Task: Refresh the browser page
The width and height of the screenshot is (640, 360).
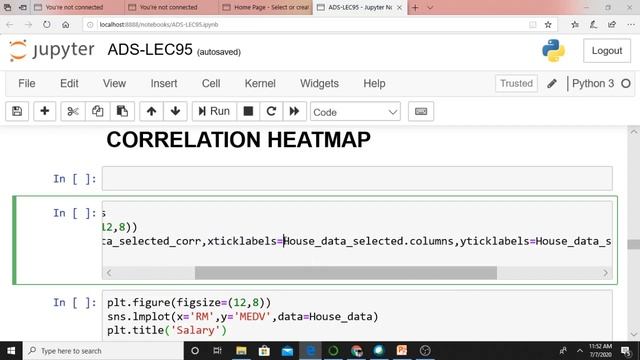Action: (x=47, y=24)
